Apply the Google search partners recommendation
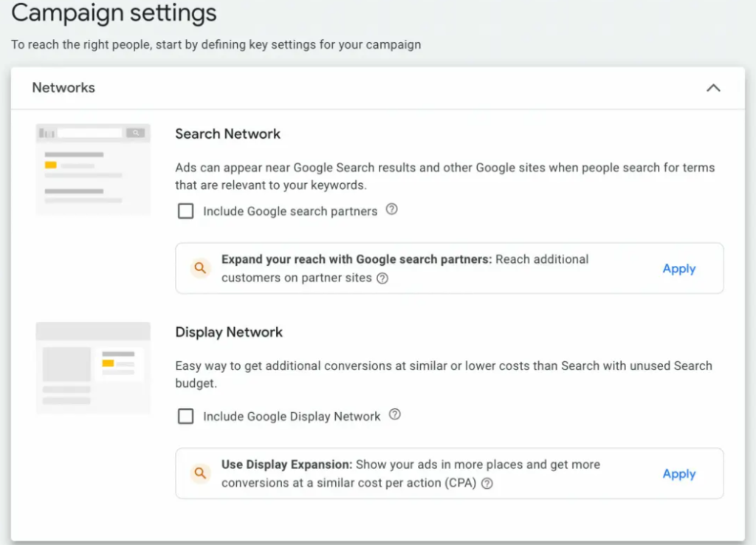756x545 pixels. tap(679, 268)
